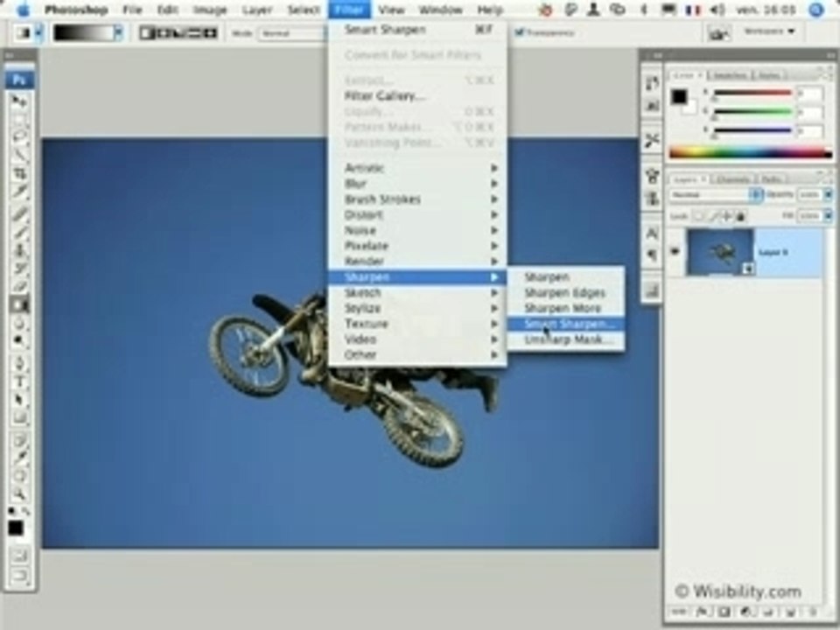Viewport: 840px width, 630px height.
Task: Change screen mode at toolbox bottom
Action: 19,576
